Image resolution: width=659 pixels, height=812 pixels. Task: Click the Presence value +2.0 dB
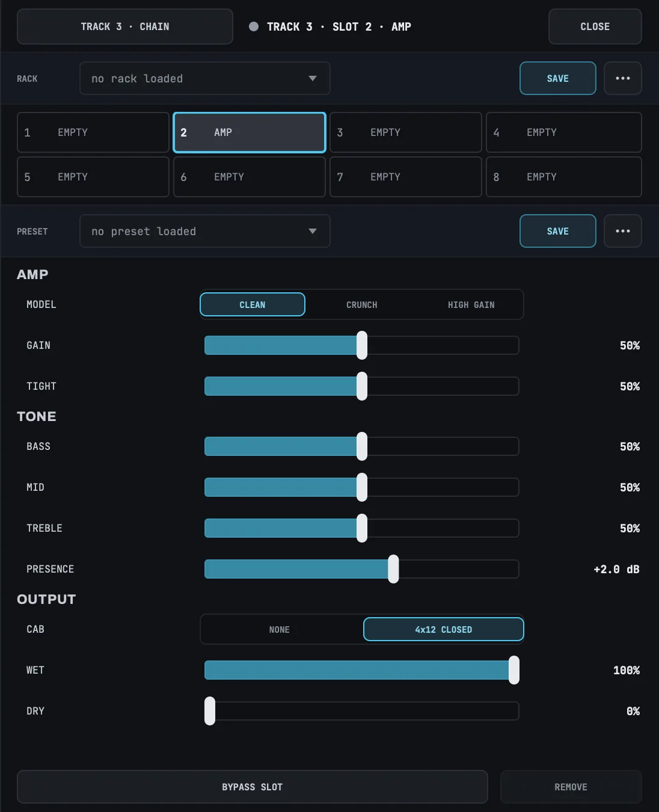click(616, 569)
